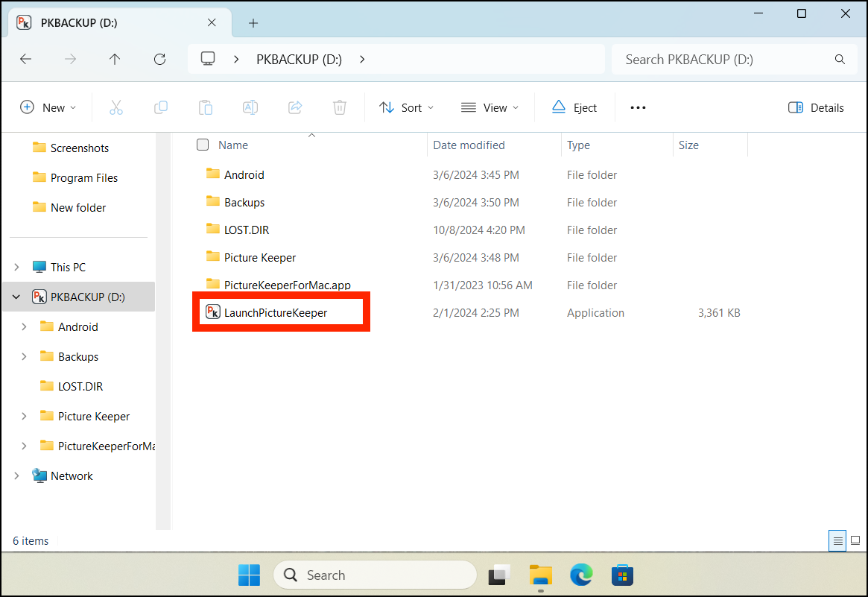This screenshot has width=868, height=597.
Task: Click the Paste clipboard icon
Action: pyautogui.click(x=206, y=107)
